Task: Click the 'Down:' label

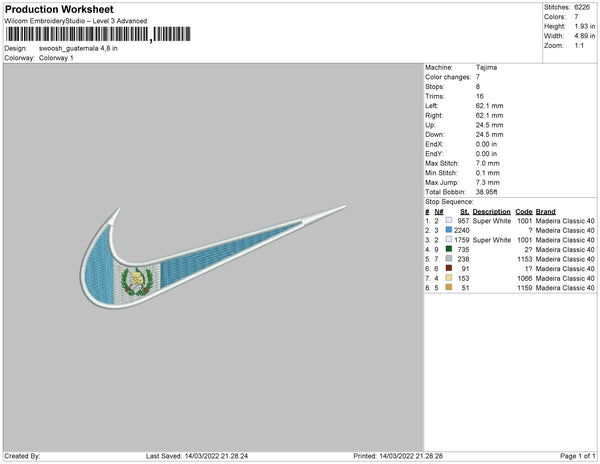Action: click(x=434, y=135)
